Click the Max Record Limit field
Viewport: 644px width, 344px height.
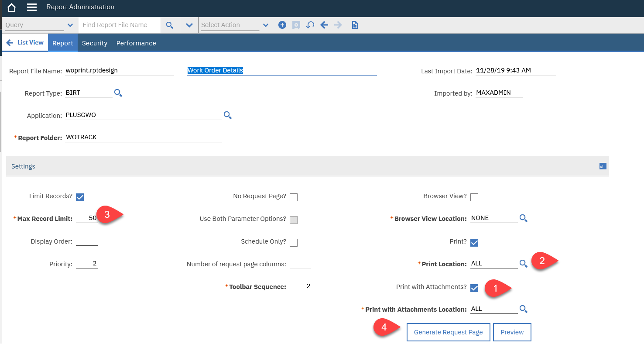pos(87,218)
